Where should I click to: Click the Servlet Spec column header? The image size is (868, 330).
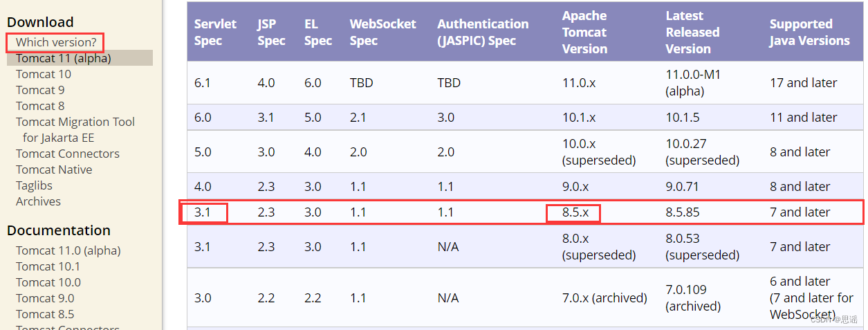[x=215, y=32]
